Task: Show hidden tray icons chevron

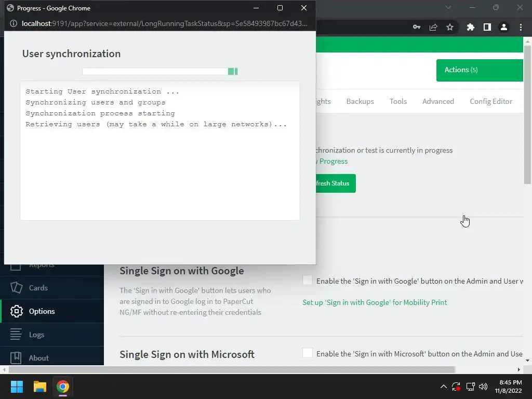Action: (444, 387)
